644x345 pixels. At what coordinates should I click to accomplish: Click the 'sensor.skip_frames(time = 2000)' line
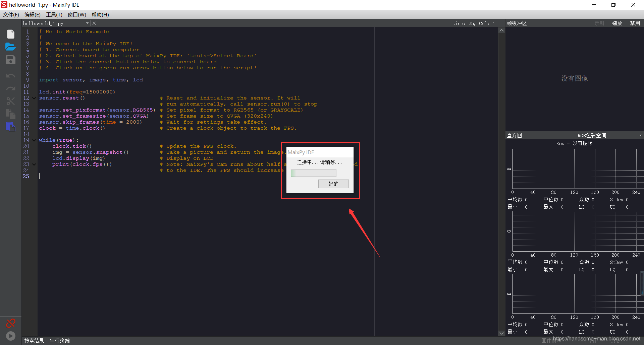coord(91,122)
